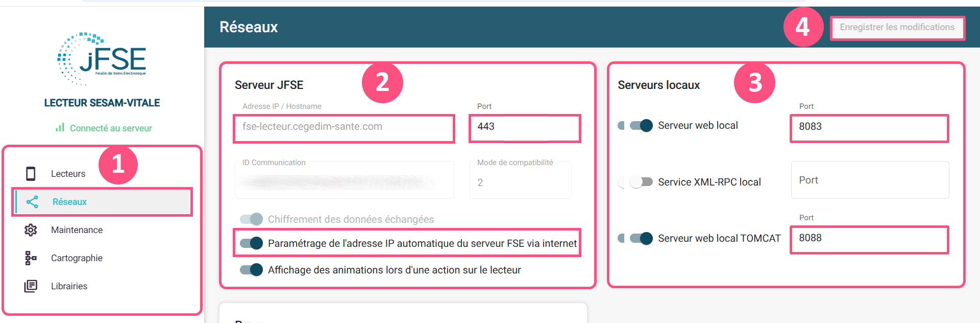
Task: Click the Cartographie tree icon
Action: (x=31, y=258)
